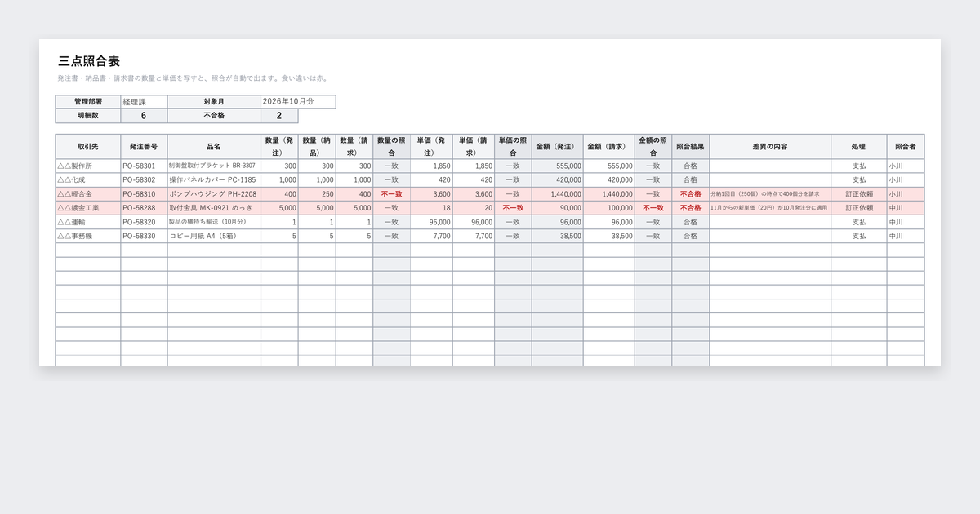Select the 2026年10月分 target month cell
Screen dimensions: 980x514
[298, 102]
